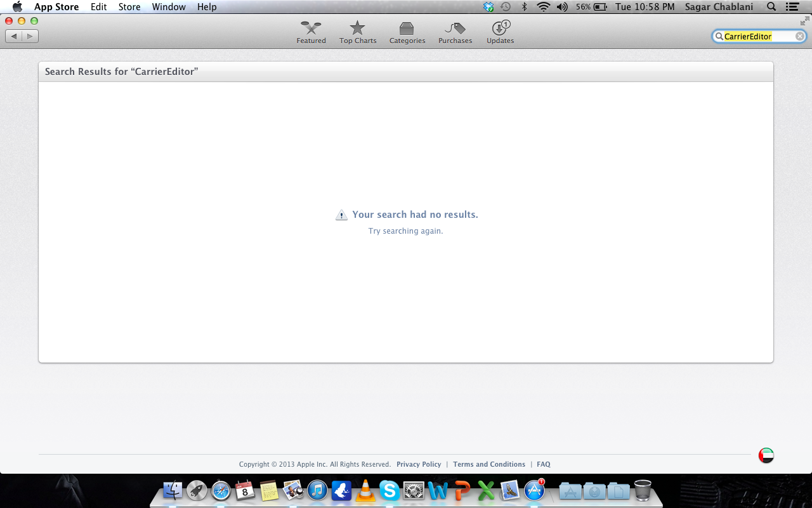Open the Documents folder stack in Dock

618,491
